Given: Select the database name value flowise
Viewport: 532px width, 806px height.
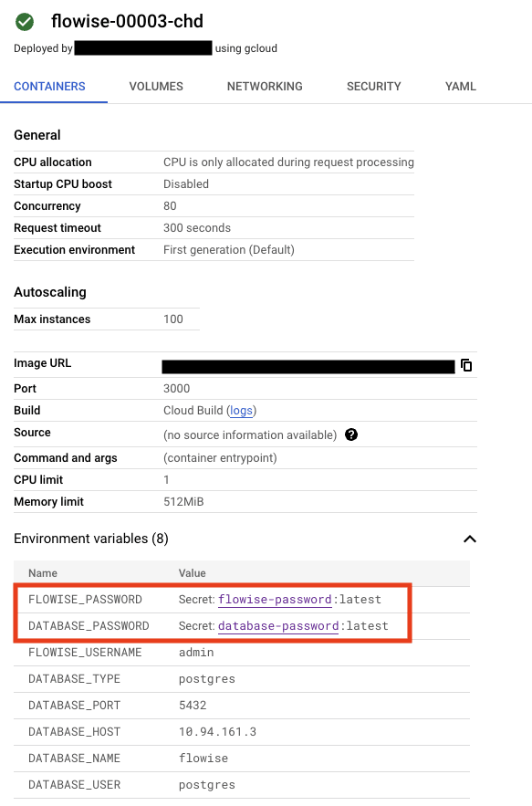Looking at the screenshot, I should click(203, 759).
